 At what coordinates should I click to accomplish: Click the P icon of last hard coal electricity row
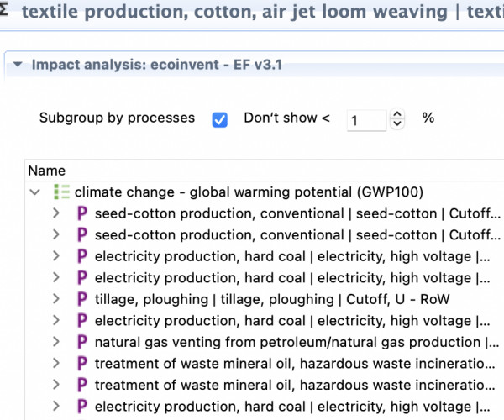[x=82, y=407]
